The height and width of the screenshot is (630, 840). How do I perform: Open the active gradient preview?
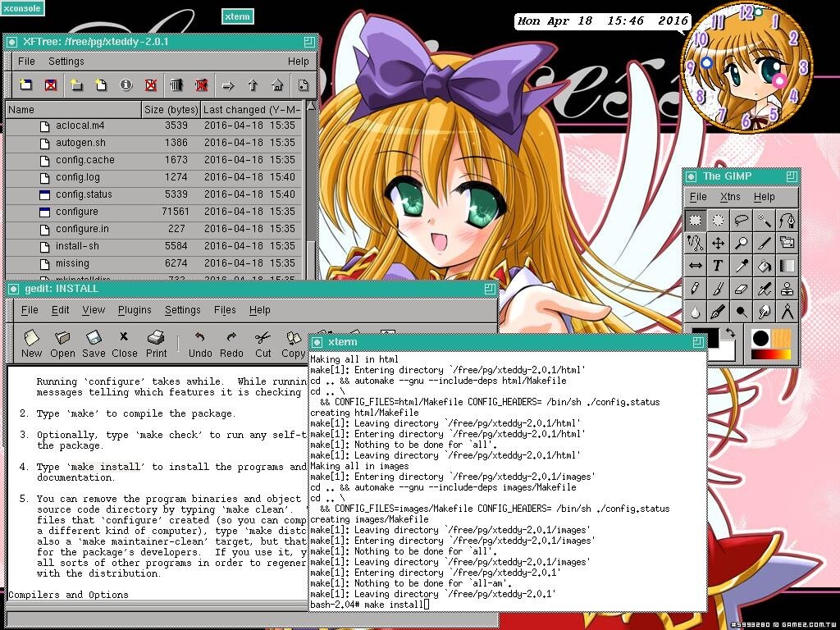[x=771, y=355]
